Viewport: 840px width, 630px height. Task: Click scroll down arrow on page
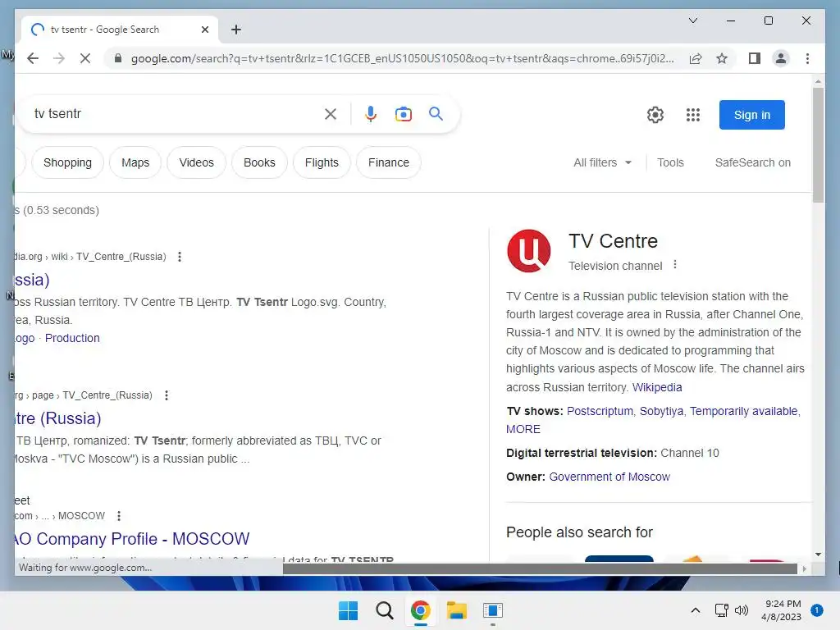point(818,555)
